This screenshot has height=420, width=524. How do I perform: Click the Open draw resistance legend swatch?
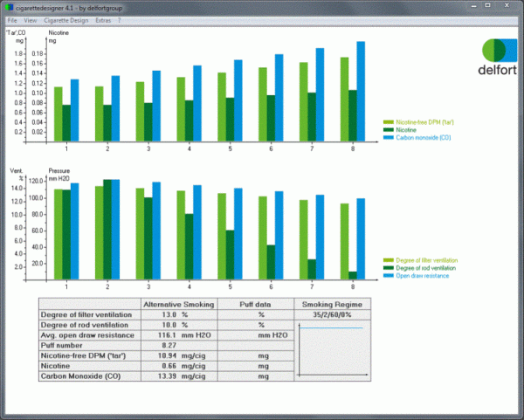389,276
